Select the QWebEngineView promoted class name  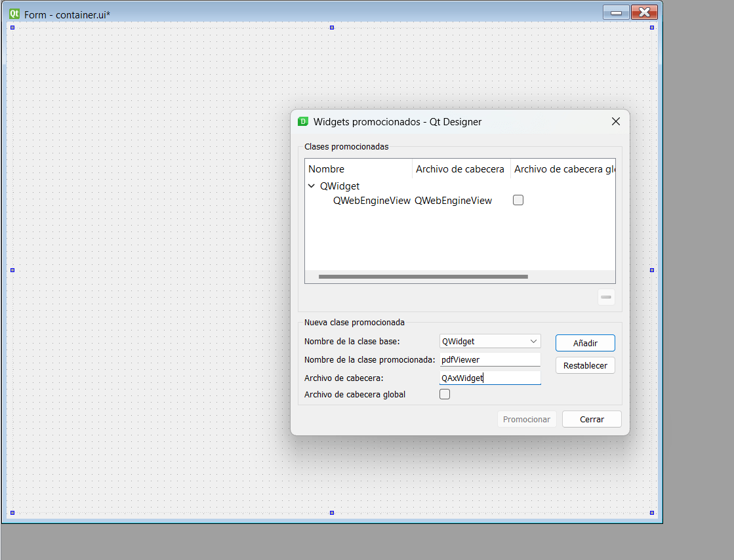(372, 201)
